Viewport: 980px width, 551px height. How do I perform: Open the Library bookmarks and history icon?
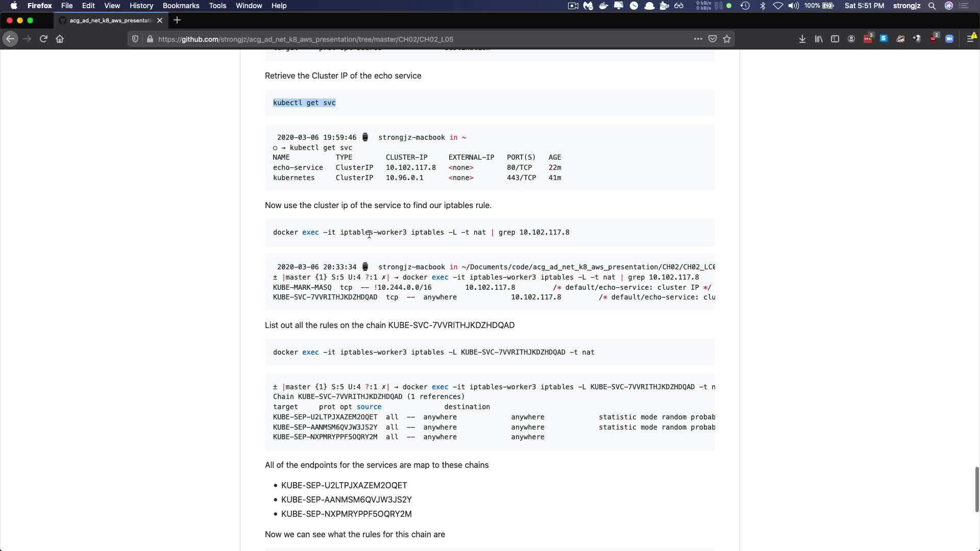point(819,39)
